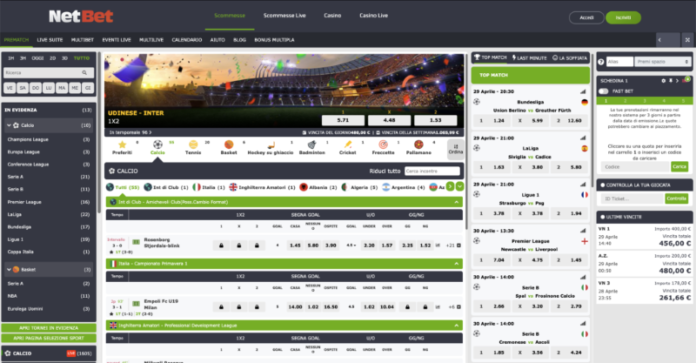Select the Basket sport icon

229,144
